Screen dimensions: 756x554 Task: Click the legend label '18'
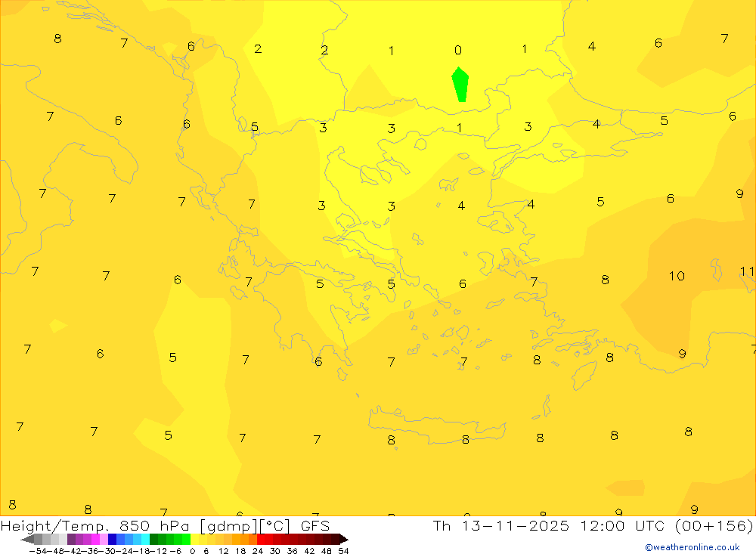click(x=240, y=551)
